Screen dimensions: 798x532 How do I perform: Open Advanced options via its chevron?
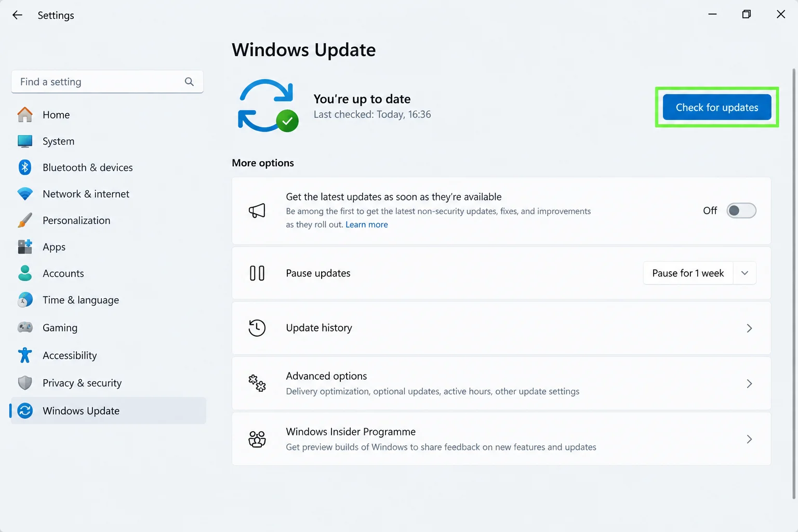point(749,383)
